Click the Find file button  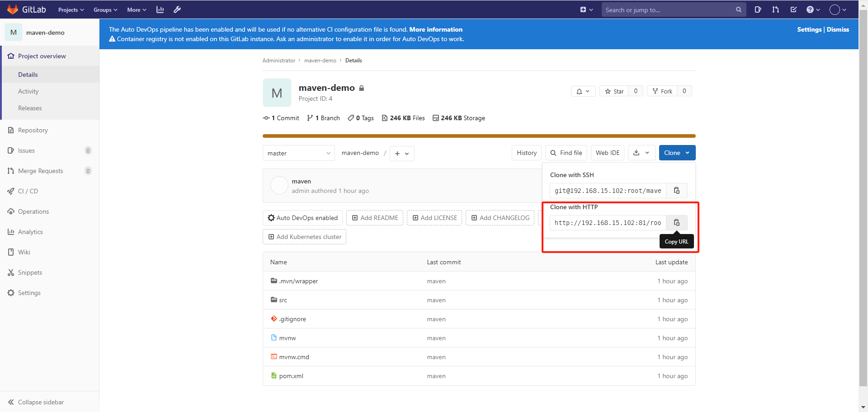[566, 153]
